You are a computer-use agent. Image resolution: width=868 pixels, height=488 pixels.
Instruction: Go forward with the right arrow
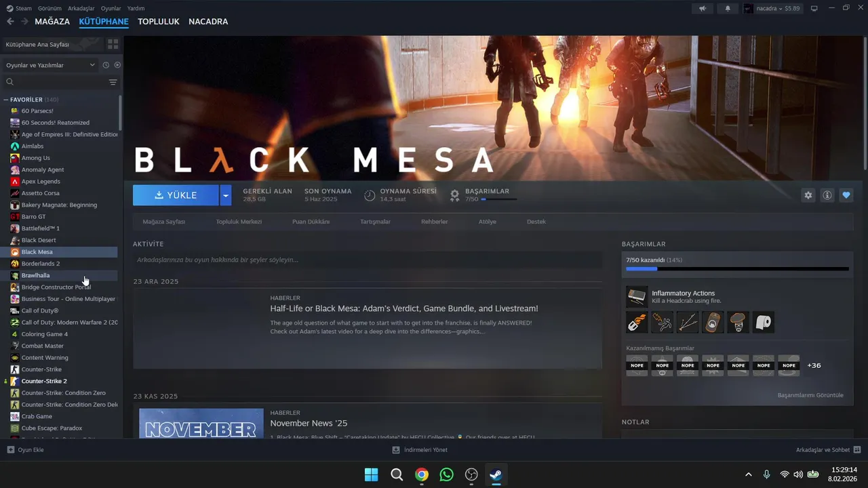[x=24, y=22]
